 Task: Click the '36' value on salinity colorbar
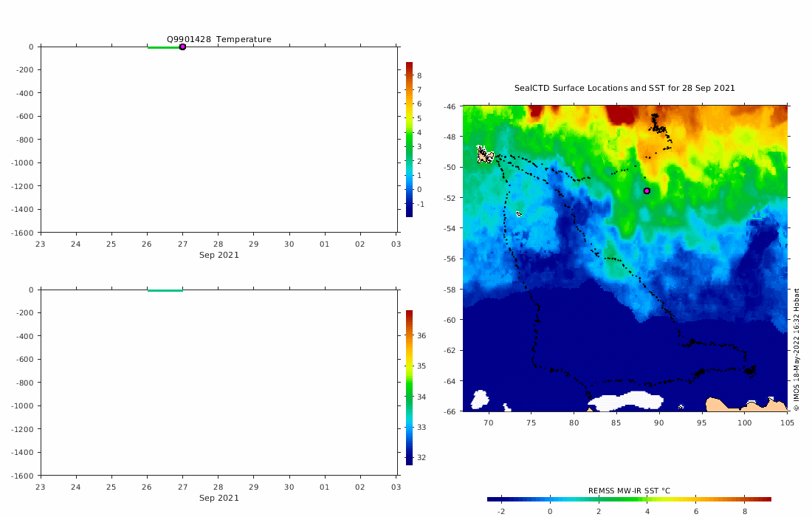(422, 336)
